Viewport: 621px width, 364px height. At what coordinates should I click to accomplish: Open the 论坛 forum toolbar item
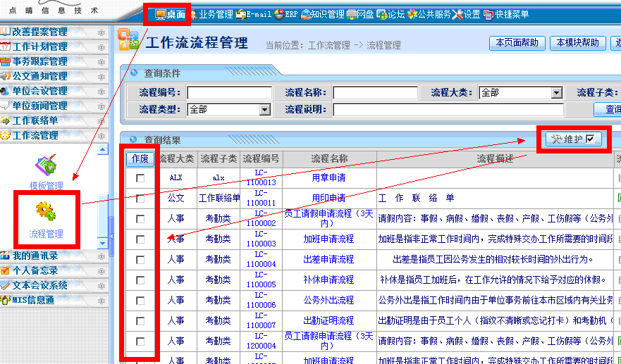click(391, 14)
